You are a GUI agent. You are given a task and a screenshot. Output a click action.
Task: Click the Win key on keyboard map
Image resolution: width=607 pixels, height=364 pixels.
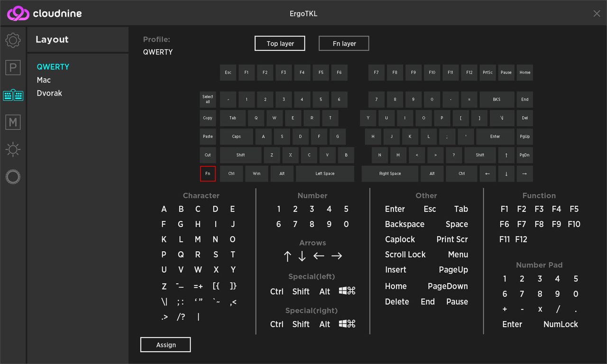(257, 173)
